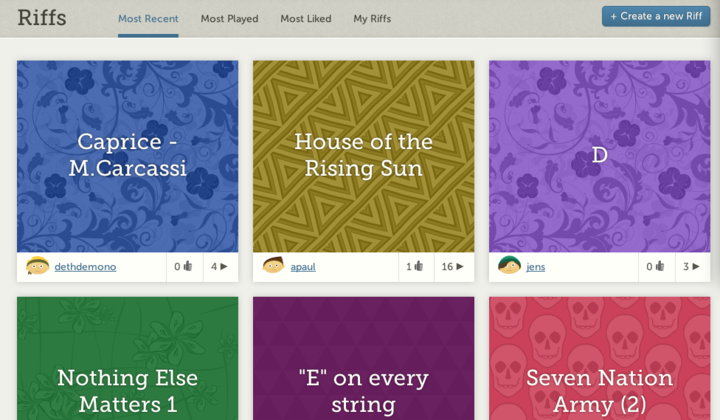Open the Nothing Else Matters 1 tile
The width and height of the screenshot is (720, 420).
(x=128, y=358)
